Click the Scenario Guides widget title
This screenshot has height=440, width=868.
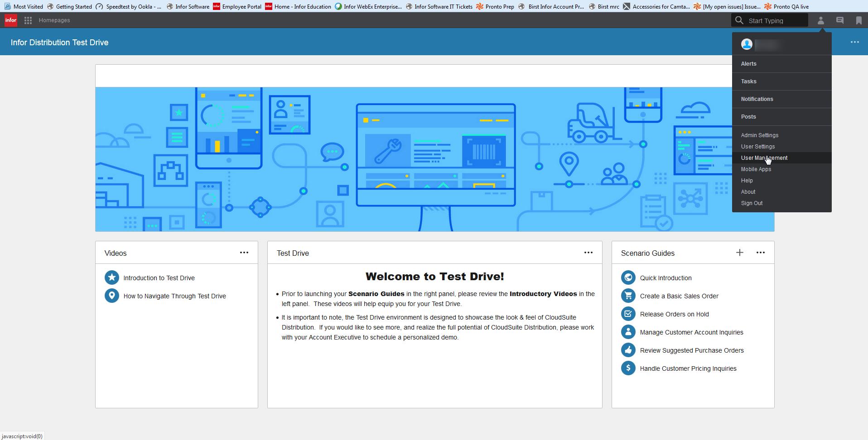click(647, 253)
